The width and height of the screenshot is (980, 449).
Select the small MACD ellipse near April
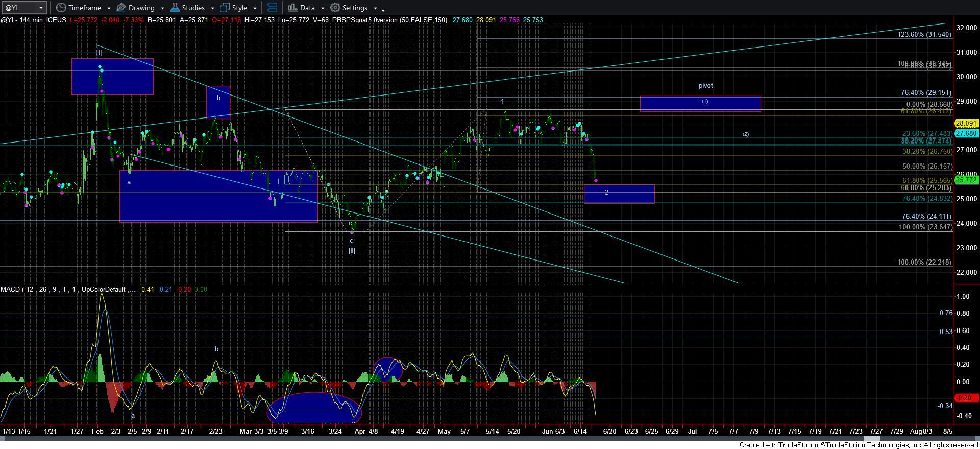click(x=388, y=369)
